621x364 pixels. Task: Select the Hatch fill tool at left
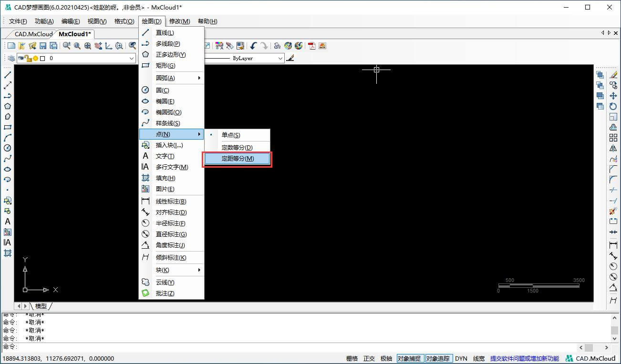(x=8, y=253)
